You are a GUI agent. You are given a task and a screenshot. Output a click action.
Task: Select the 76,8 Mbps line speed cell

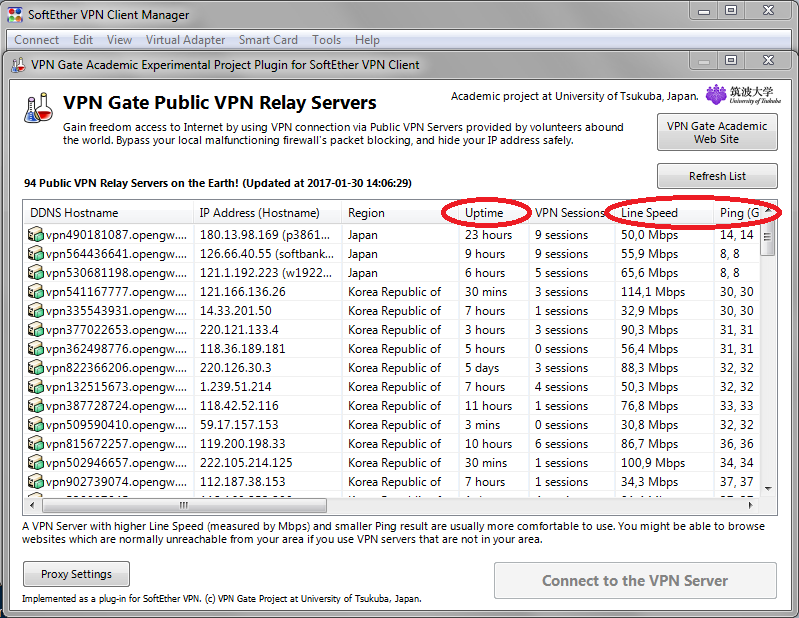coord(664,406)
